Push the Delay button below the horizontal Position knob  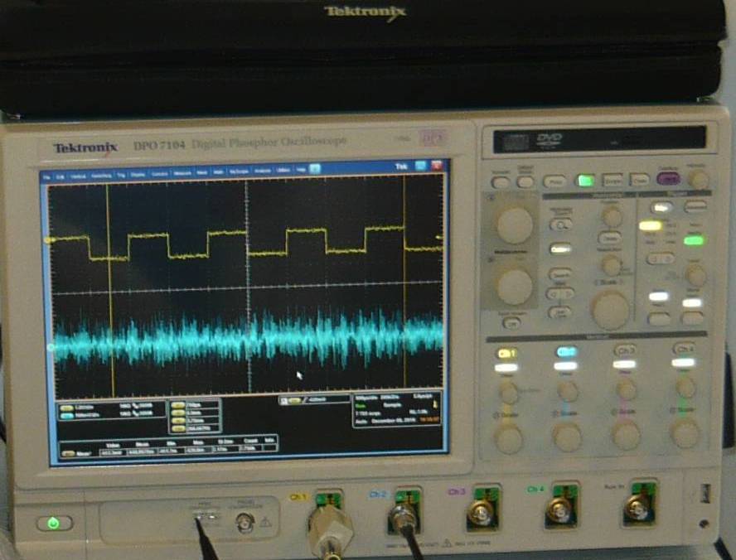[609, 238]
